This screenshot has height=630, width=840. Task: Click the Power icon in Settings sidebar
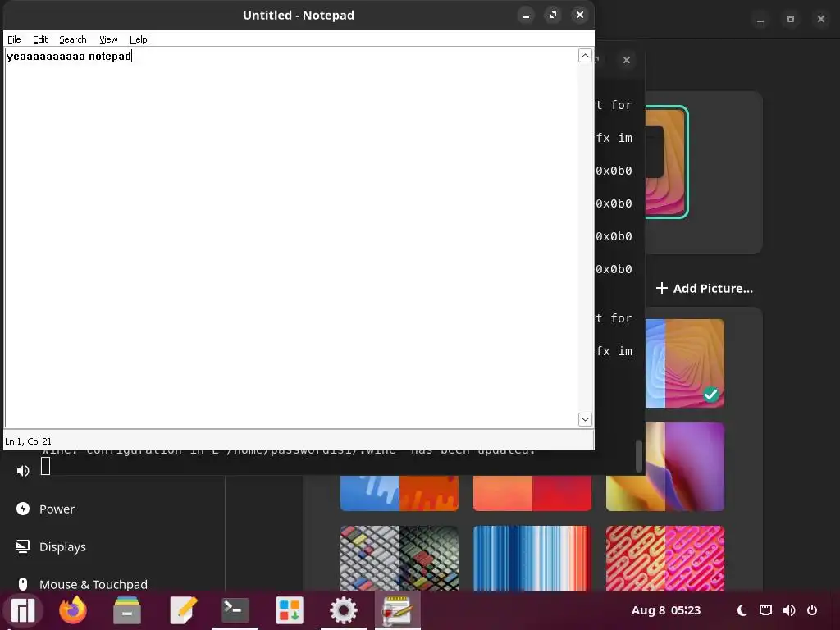click(x=22, y=509)
